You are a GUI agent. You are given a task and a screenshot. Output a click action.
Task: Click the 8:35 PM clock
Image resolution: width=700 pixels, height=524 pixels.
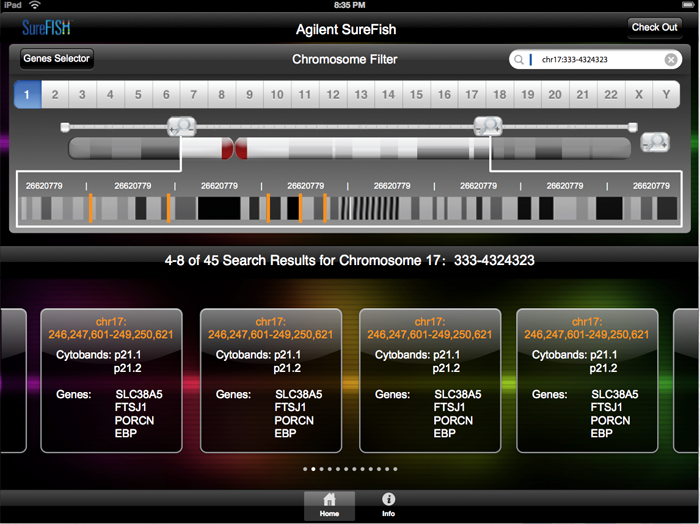tap(350, 5)
